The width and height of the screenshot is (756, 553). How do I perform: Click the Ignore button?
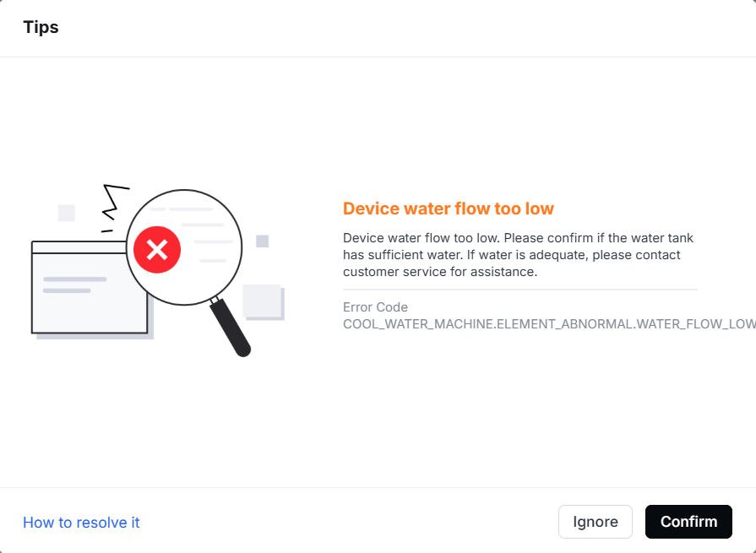point(595,522)
